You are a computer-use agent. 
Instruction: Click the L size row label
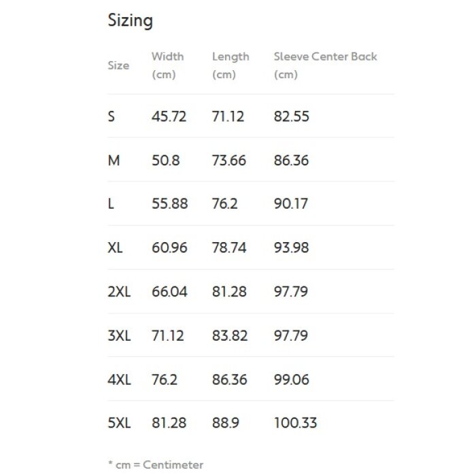pos(111,204)
